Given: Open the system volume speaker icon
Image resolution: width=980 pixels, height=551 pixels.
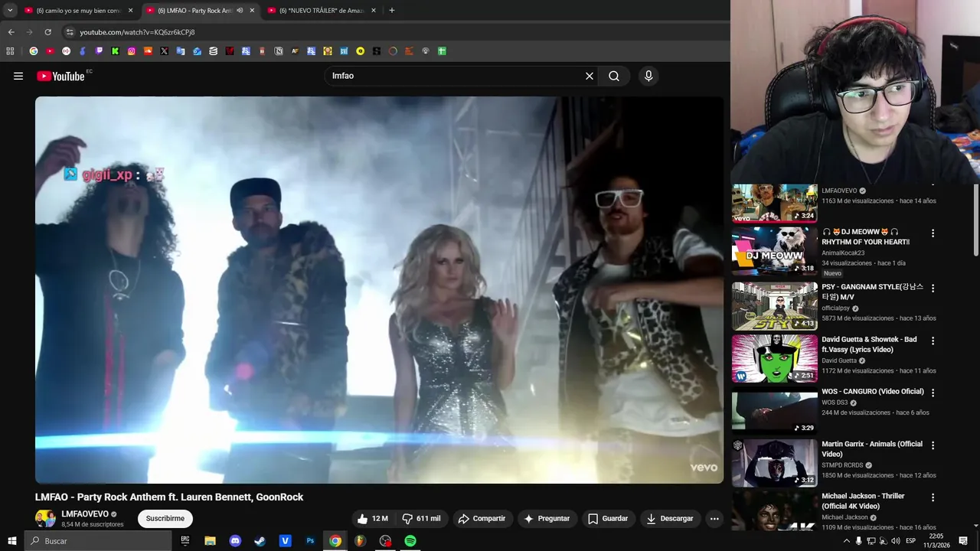Looking at the screenshot, I should coord(895,541).
